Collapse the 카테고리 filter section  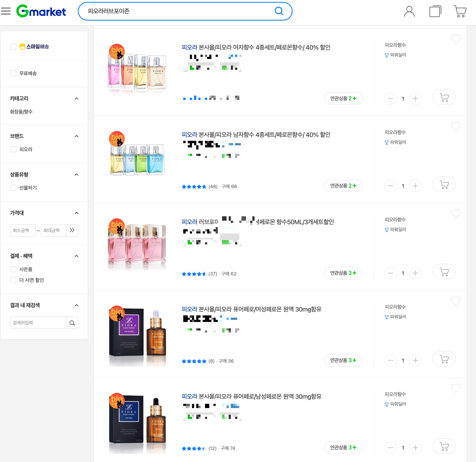(x=76, y=99)
